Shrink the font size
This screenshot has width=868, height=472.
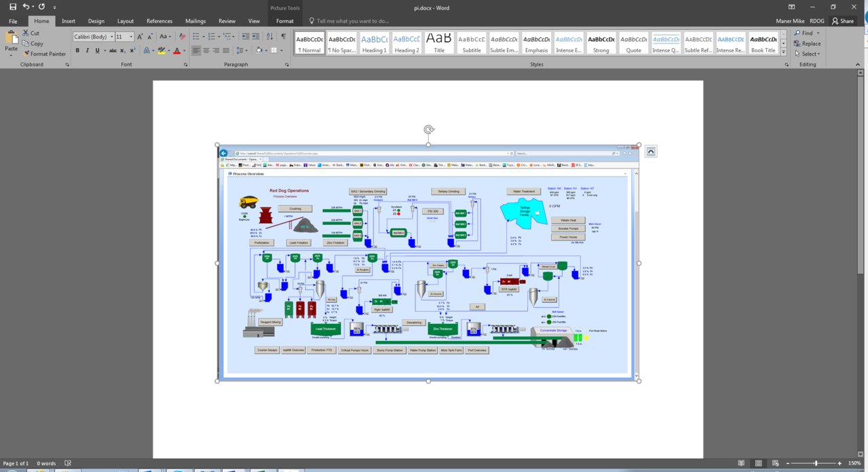[150, 37]
